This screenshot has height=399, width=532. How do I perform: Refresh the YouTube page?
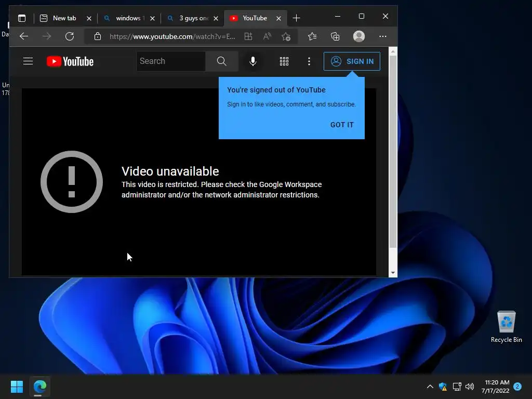coord(70,36)
